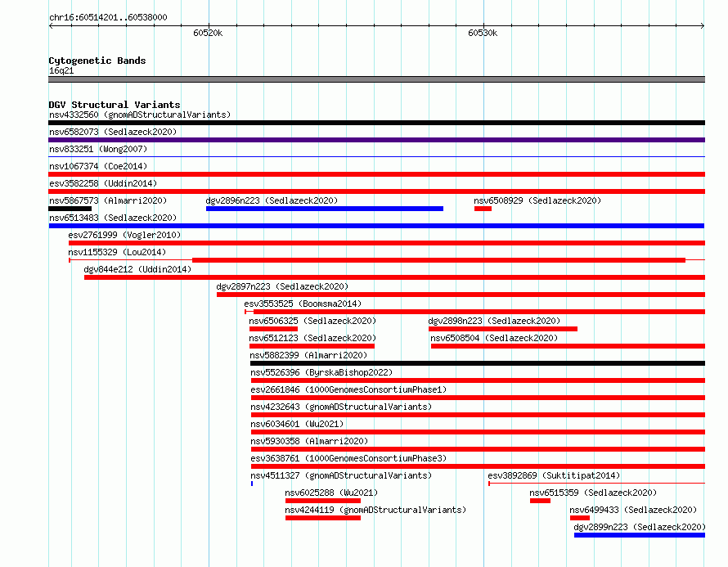The height and width of the screenshot is (567, 728).
Task: Select the nsv6515359 small red bar
Action: tap(540, 501)
